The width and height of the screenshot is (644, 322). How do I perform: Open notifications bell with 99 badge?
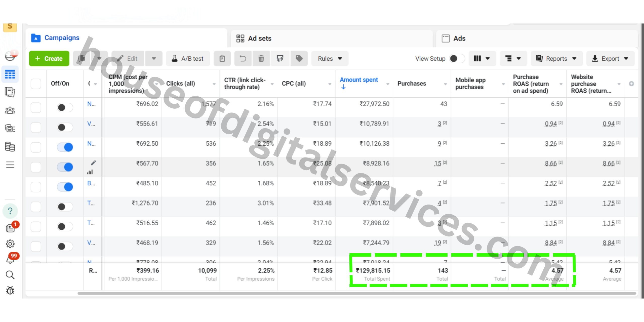pos(11,259)
